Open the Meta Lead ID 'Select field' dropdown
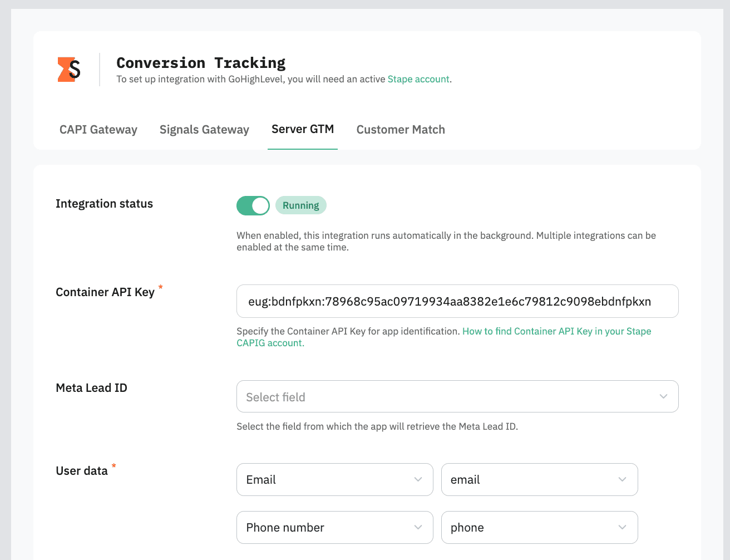Screen dimensions: 730x560 (457, 396)
